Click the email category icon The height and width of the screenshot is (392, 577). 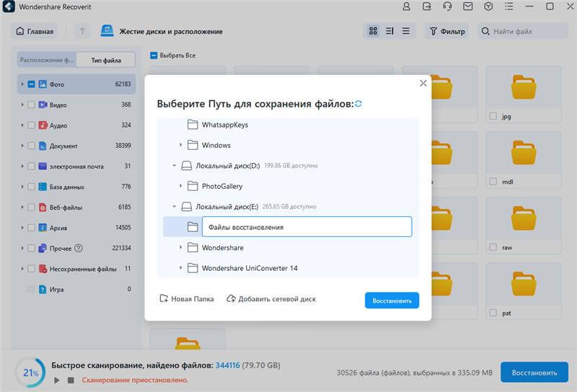pos(43,166)
